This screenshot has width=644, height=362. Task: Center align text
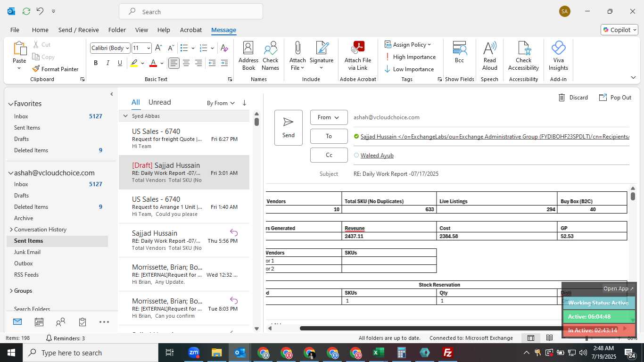(x=186, y=63)
